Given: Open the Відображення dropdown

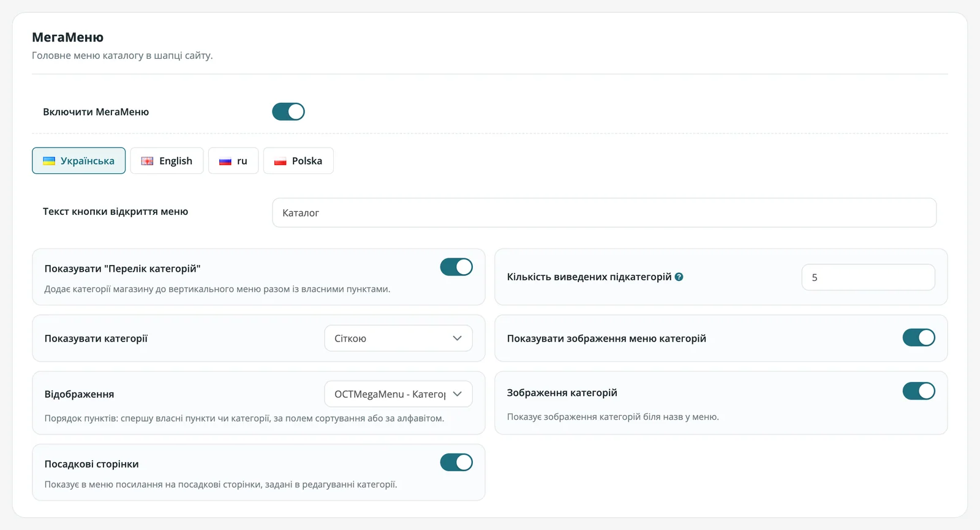Looking at the screenshot, I should coord(398,394).
